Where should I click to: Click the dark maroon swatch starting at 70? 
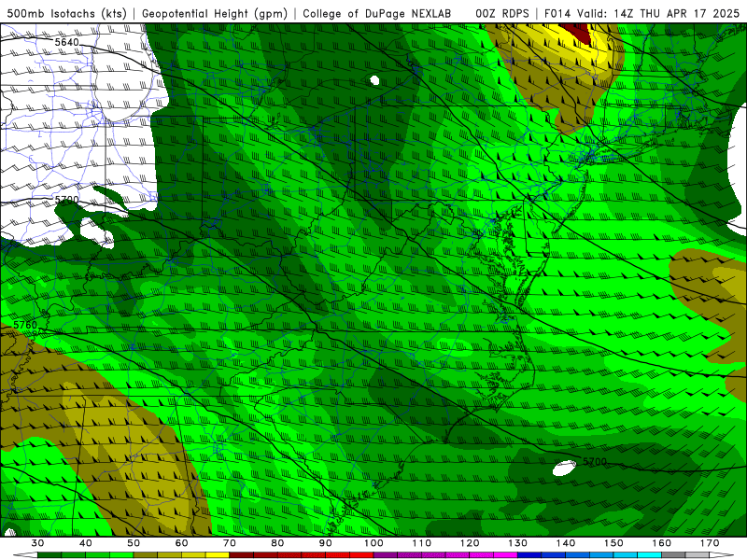pos(241,555)
